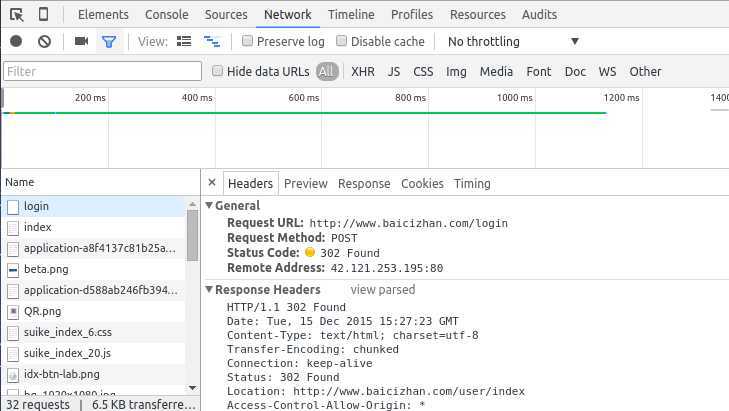Click request list scrollbar down arrow
Image resolution: width=729 pixels, height=411 pixels.
(x=192, y=388)
